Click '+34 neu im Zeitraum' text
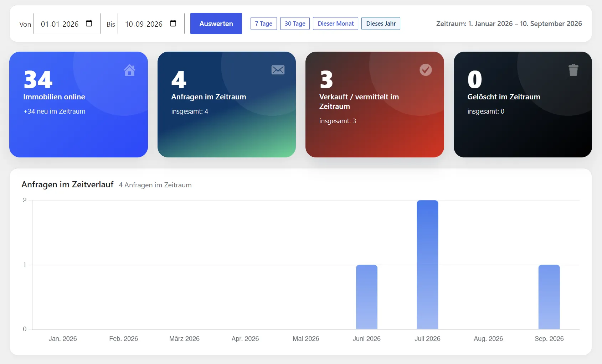 pos(55,111)
